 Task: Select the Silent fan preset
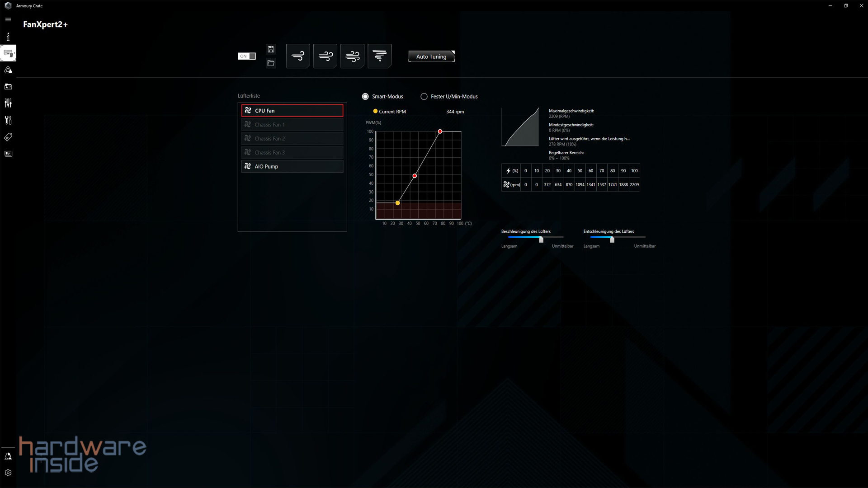click(x=298, y=56)
